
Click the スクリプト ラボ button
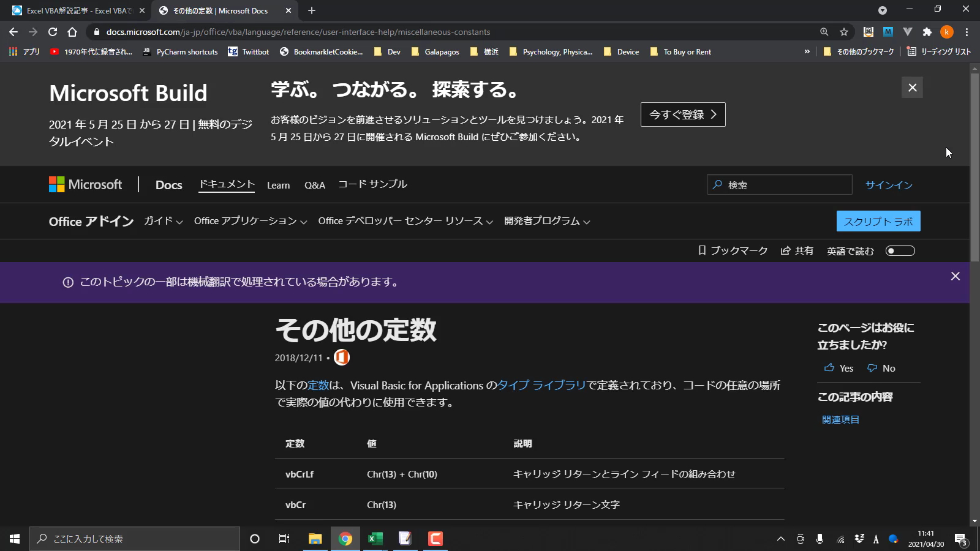[x=878, y=222]
